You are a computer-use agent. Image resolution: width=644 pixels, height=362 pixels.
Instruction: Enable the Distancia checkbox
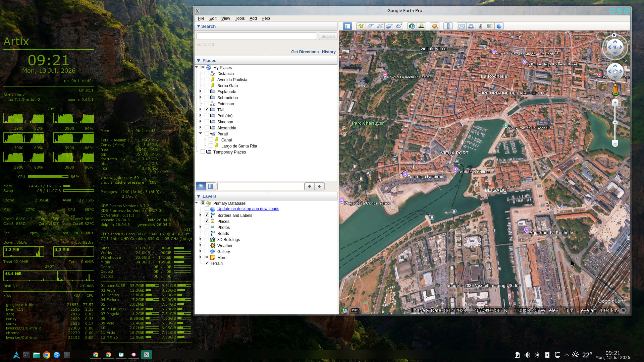tap(207, 73)
